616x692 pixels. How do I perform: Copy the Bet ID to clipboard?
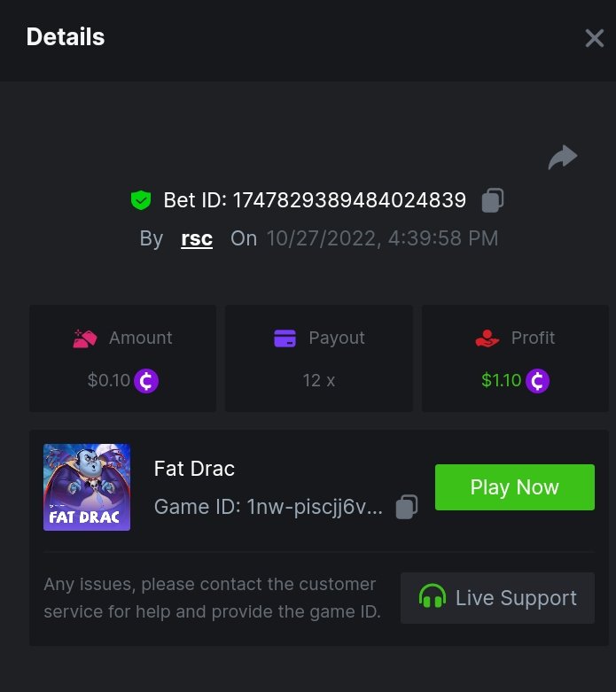click(x=492, y=200)
